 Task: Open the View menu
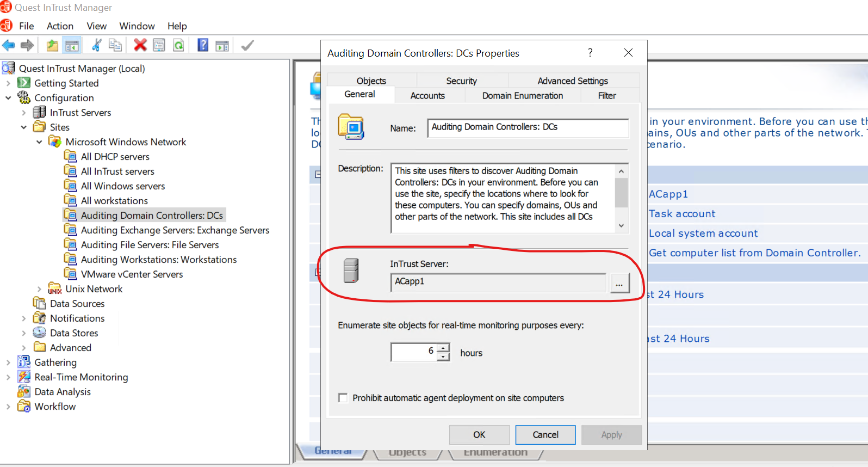pyautogui.click(x=96, y=26)
